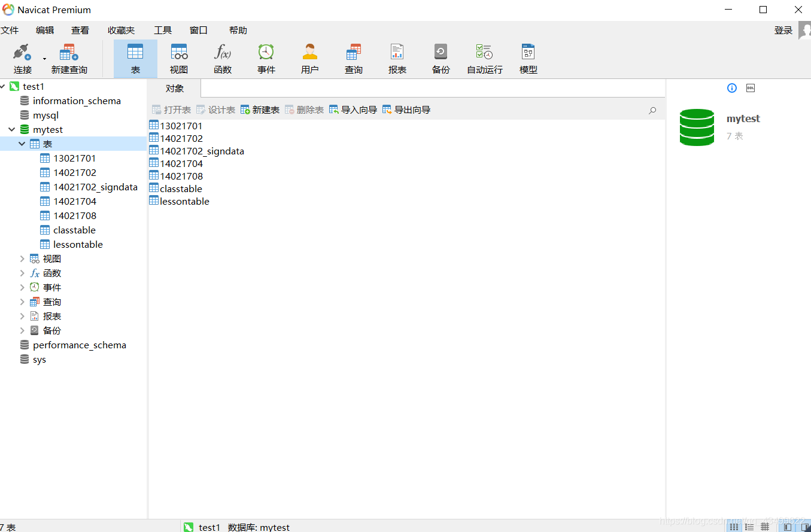Screen dimensions: 811x532
Task: Show the DDL pane icon
Action: (x=751, y=88)
